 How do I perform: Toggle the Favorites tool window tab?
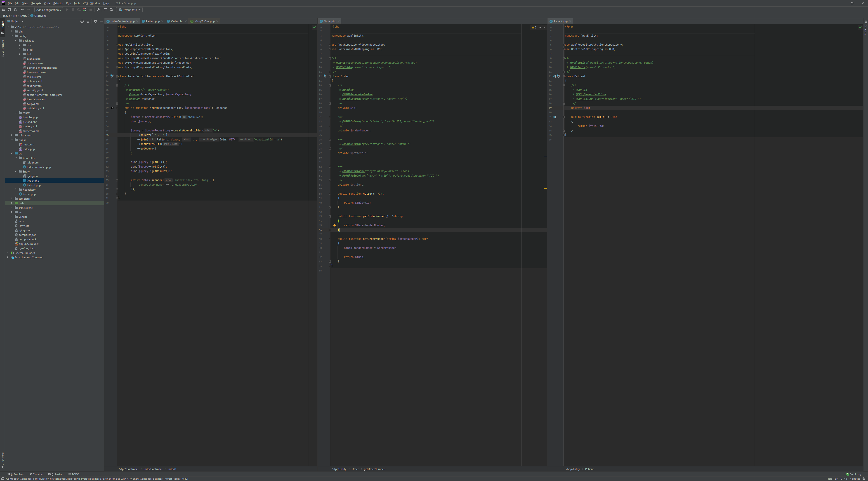[2, 460]
